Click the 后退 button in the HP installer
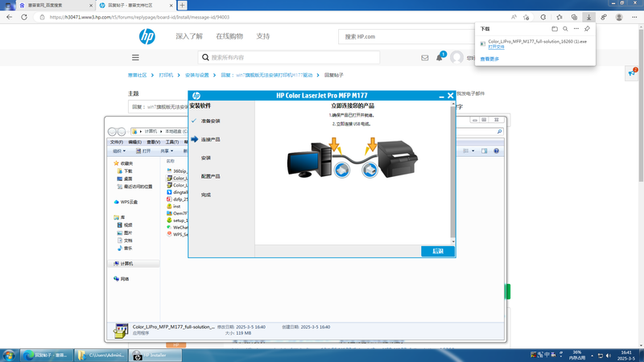This screenshot has height=362, width=644. (x=438, y=251)
